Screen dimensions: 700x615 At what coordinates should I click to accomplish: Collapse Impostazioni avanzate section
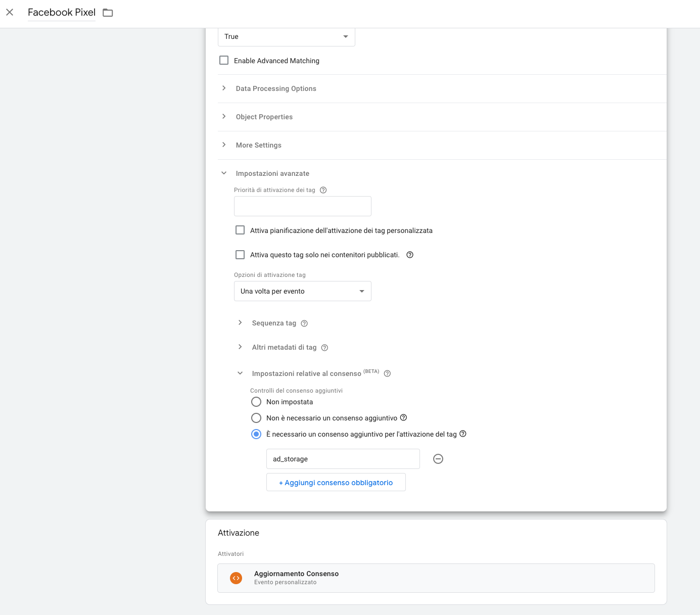click(224, 173)
